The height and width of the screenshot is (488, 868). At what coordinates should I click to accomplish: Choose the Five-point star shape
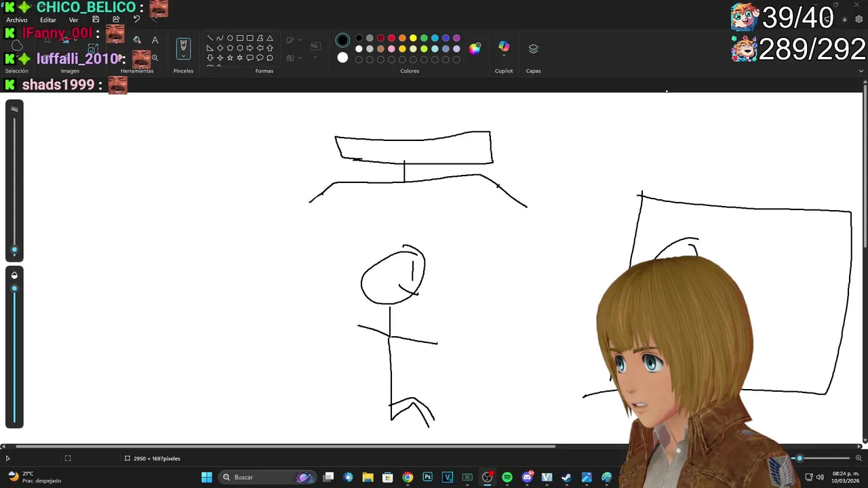click(230, 58)
